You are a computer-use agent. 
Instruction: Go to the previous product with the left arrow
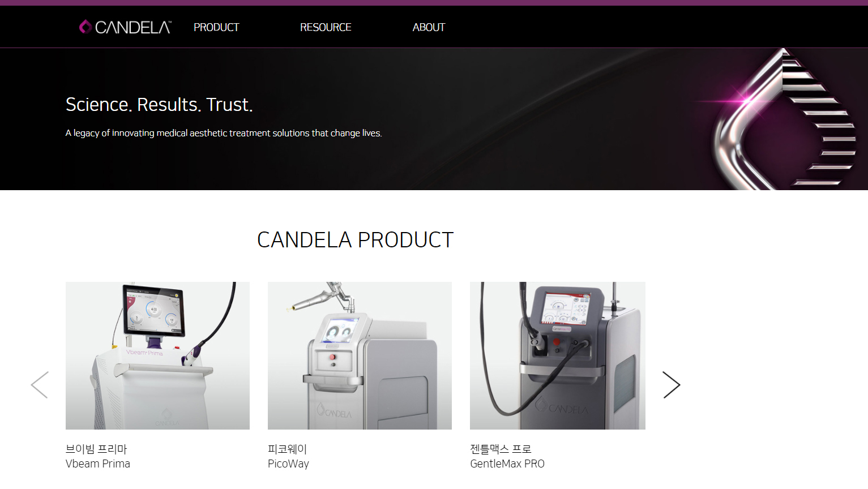coord(40,385)
